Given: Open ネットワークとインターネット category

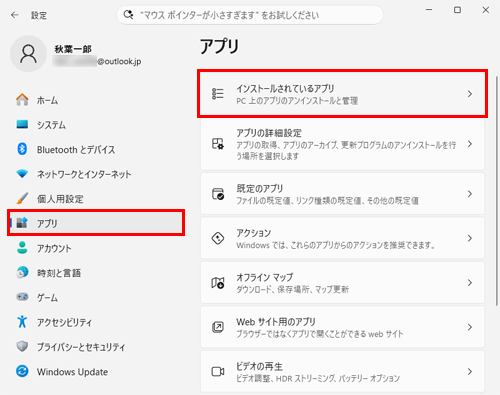Looking at the screenshot, I should (96, 174).
